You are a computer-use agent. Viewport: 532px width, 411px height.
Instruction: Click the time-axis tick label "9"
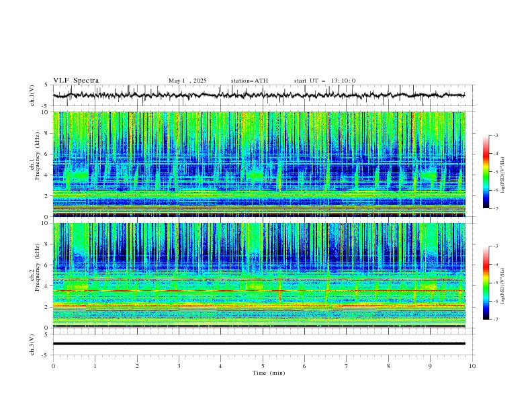[430, 366]
